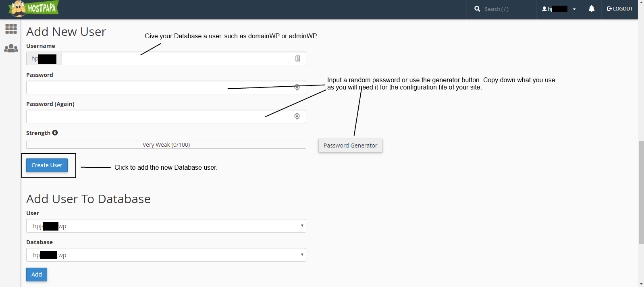Click the key icon in Password field
The width and height of the screenshot is (644, 287).
[x=297, y=87]
